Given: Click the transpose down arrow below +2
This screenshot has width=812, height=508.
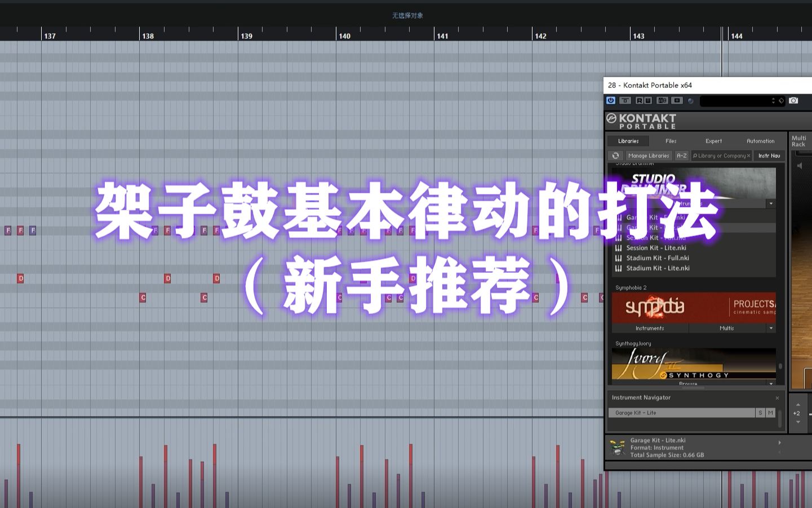Looking at the screenshot, I should 797,422.
